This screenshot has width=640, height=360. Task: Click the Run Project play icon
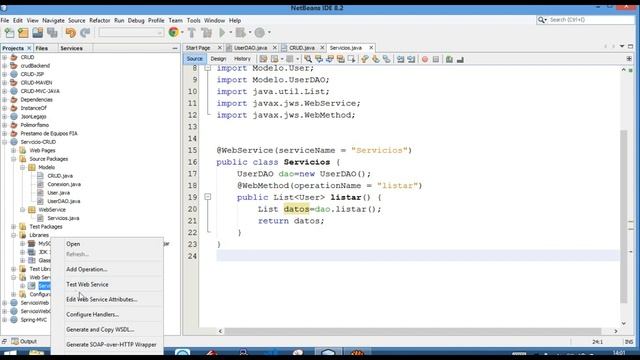(x=222, y=33)
